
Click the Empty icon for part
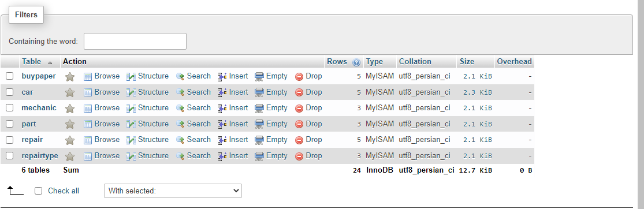(x=259, y=124)
